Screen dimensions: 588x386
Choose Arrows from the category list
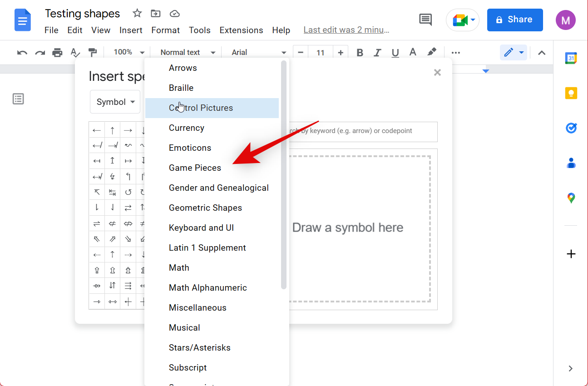click(212, 68)
